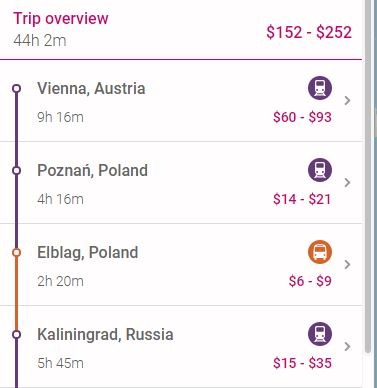Click the $152 - $252 total price
The image size is (377, 388).
pyautogui.click(x=309, y=32)
